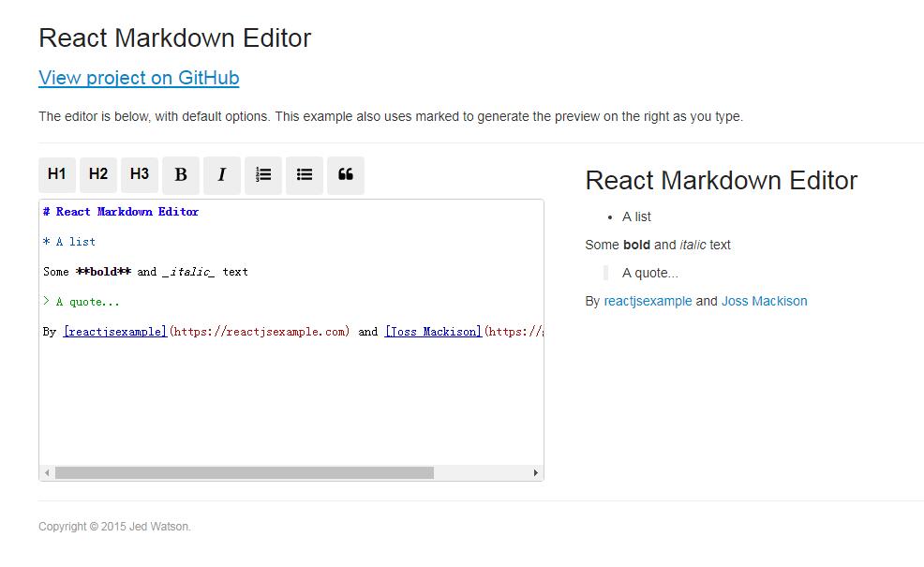Click the '# React Markdown Editor' line in editor
This screenshot has height=567, width=924.
122,211
